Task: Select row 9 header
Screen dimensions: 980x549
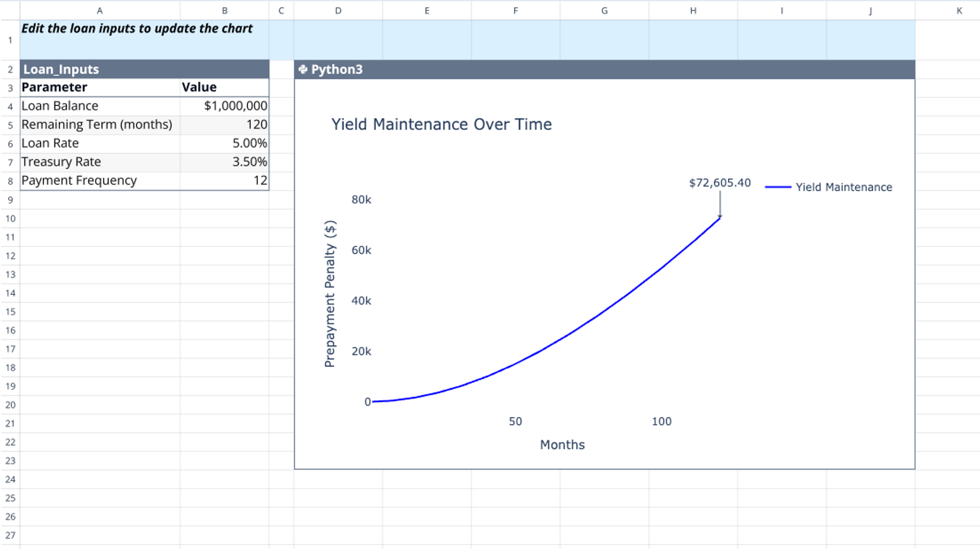Action: [10, 199]
